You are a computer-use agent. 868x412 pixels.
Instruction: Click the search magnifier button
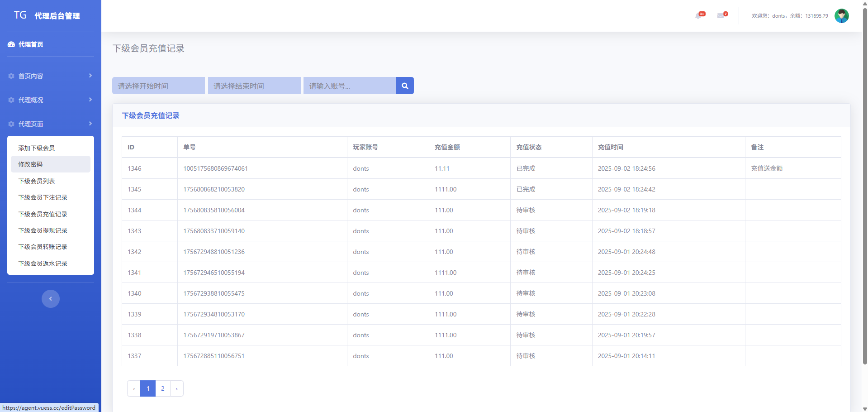(404, 86)
